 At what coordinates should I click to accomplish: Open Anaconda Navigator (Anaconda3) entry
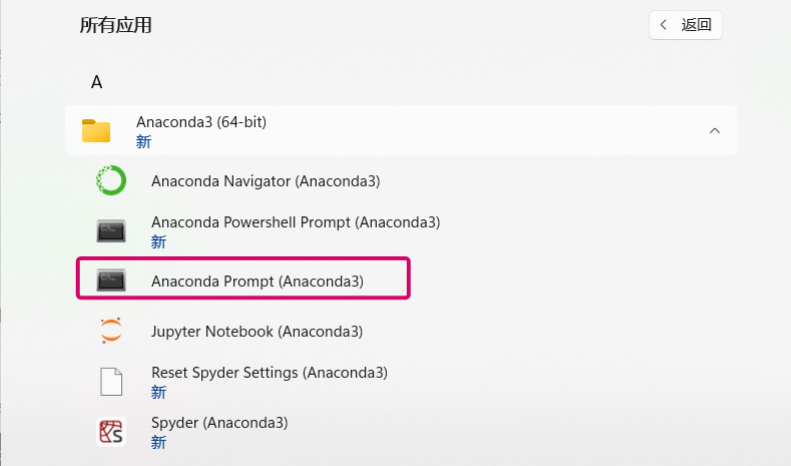tap(265, 181)
